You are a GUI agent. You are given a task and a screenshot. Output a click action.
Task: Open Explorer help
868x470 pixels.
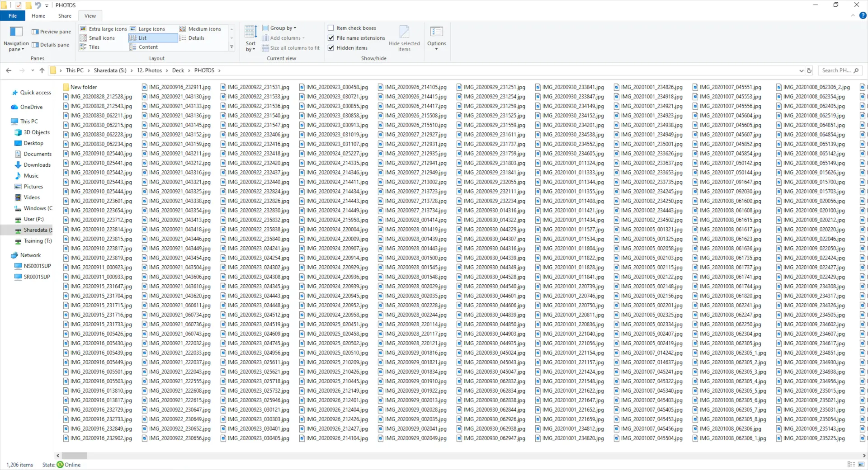[863, 15]
